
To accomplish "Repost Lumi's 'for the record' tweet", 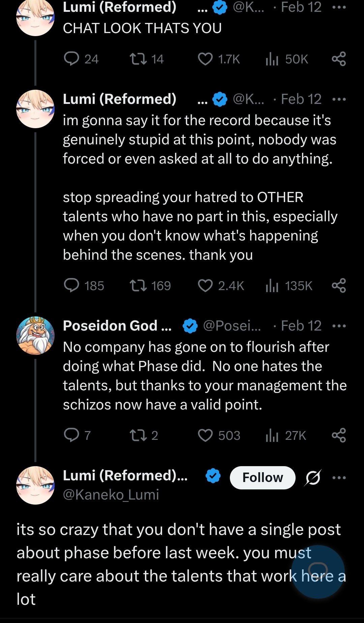I will pos(138,286).
